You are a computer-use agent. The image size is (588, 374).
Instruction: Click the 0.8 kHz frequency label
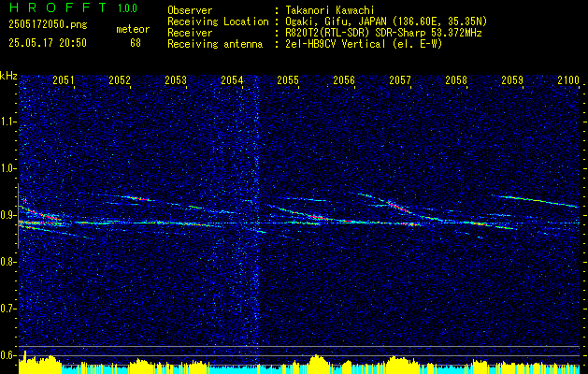(7, 262)
